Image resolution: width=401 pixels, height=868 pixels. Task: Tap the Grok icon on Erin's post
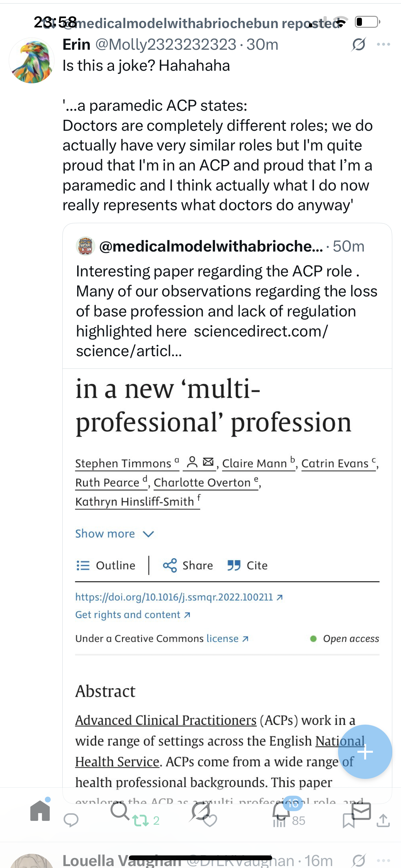(358, 45)
